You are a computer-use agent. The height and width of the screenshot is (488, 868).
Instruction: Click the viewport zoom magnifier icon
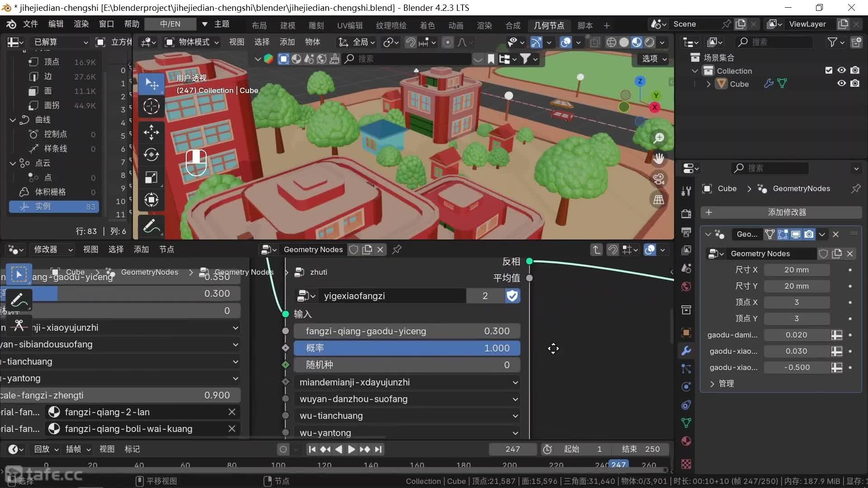pyautogui.click(x=659, y=138)
